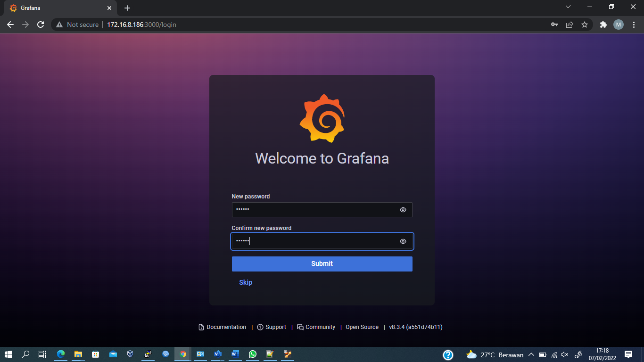The height and width of the screenshot is (362, 644).
Task: Reload the Grafana login page
Action: point(41,25)
